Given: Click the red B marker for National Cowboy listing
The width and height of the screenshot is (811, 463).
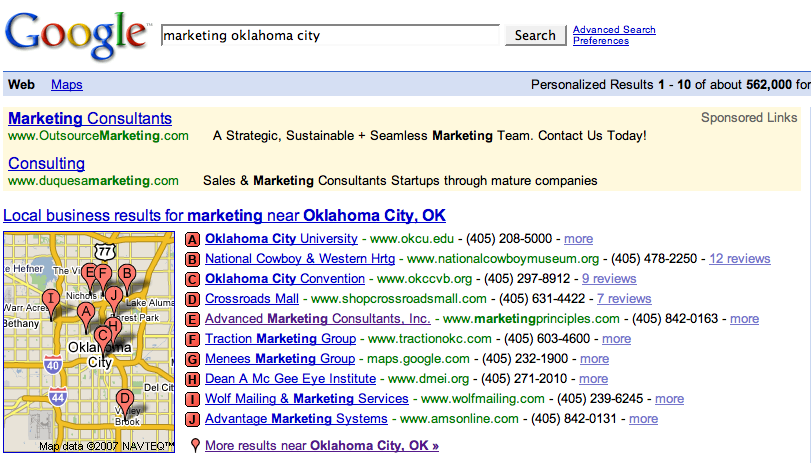Looking at the screenshot, I should pos(193,259).
